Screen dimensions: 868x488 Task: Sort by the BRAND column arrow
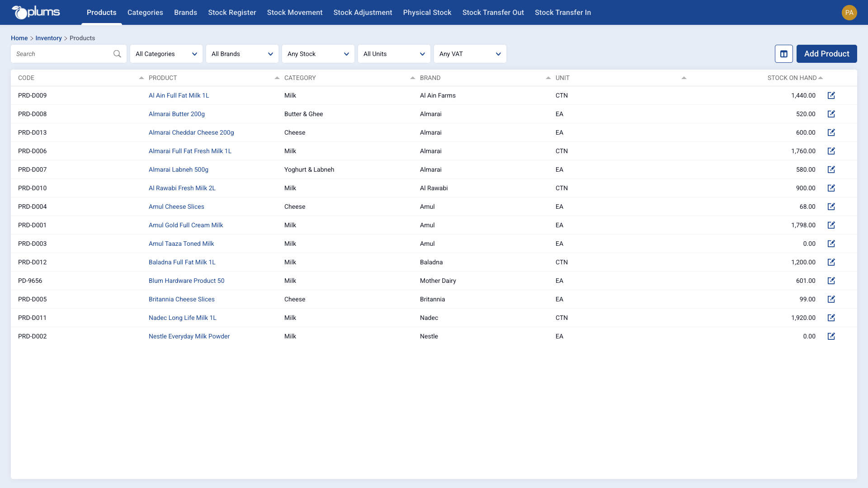(548, 78)
